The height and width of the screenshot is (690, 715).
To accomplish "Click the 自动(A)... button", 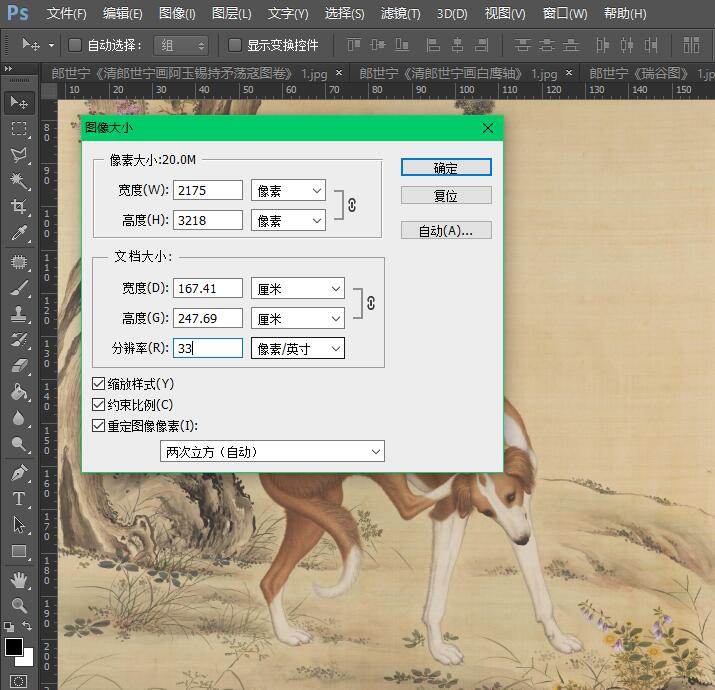I will (x=446, y=231).
